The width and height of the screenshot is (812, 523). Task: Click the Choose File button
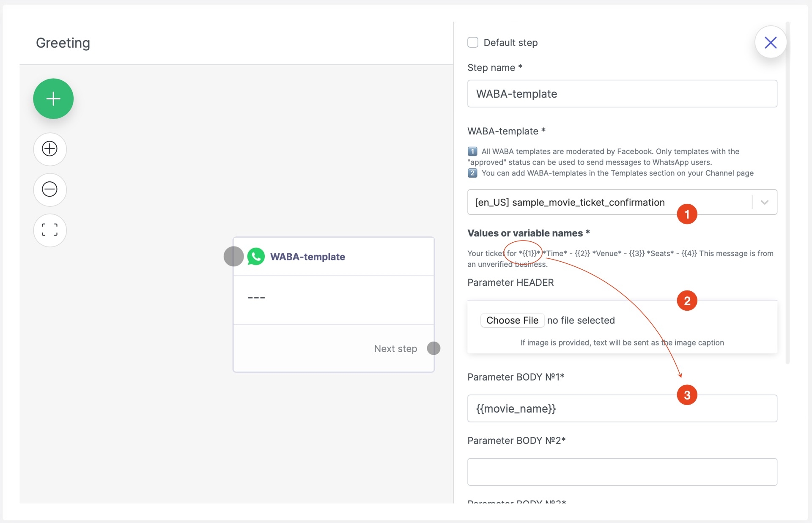[x=512, y=320]
